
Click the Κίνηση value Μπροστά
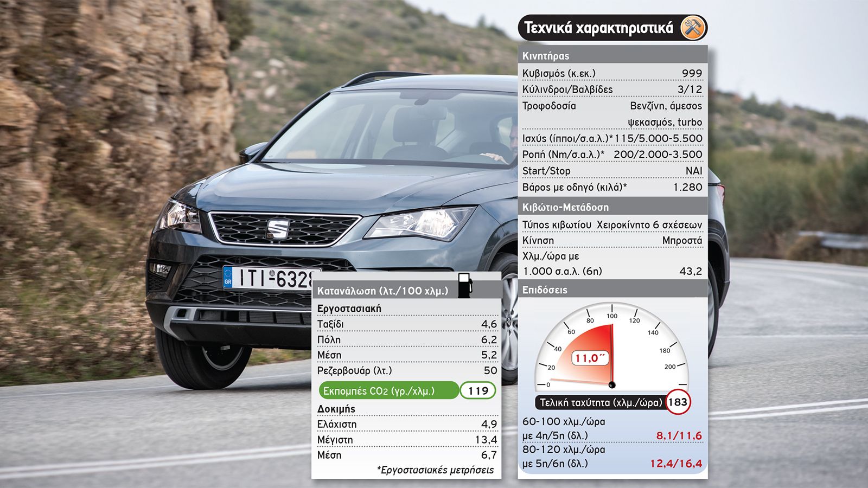[682, 240]
